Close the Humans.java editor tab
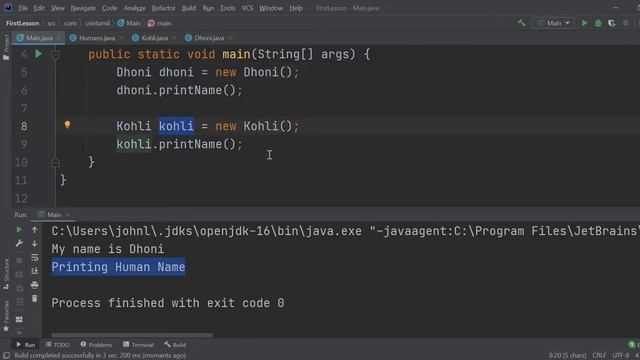Screen dimensions: 640x360 121,38
